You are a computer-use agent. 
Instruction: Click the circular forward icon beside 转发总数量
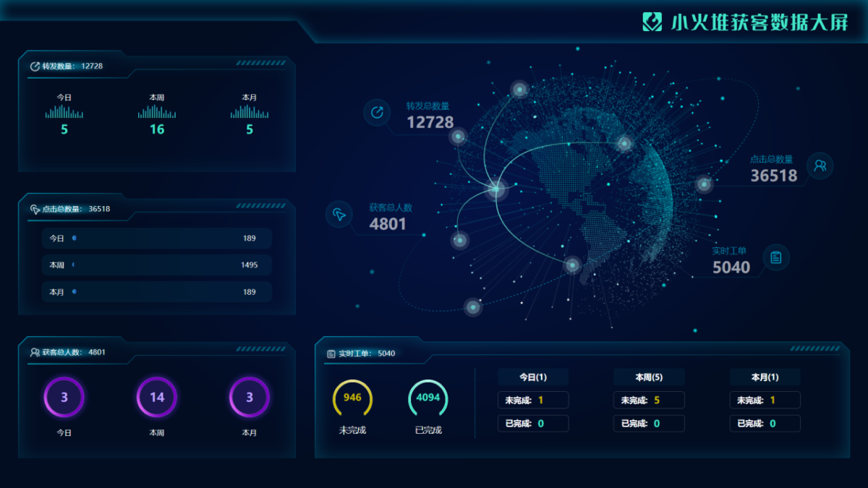(x=377, y=112)
